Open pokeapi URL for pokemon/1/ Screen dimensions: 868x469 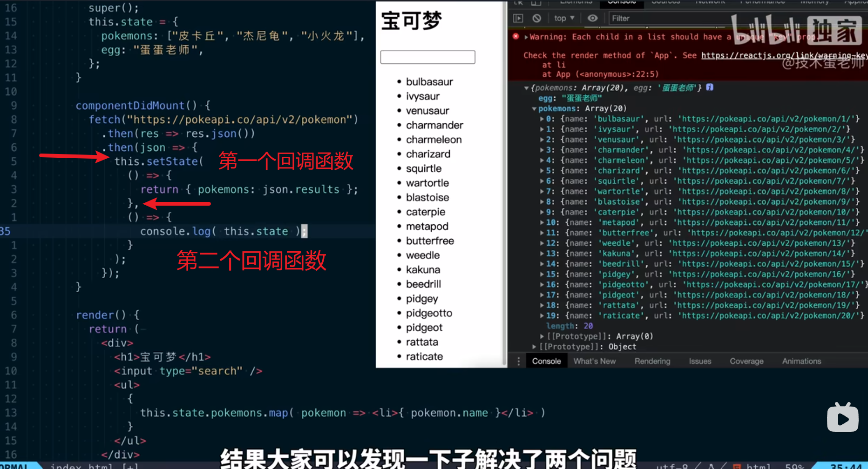click(766, 119)
